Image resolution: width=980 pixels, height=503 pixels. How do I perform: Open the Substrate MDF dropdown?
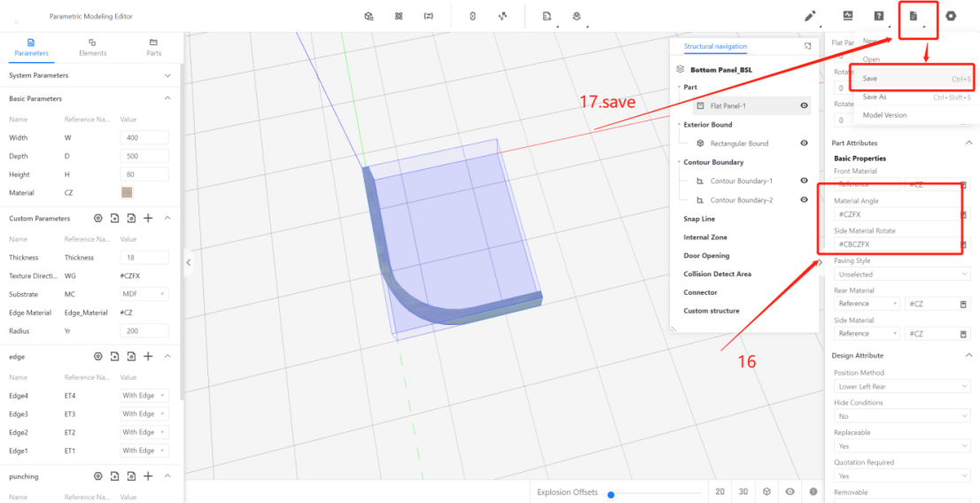[x=144, y=294]
